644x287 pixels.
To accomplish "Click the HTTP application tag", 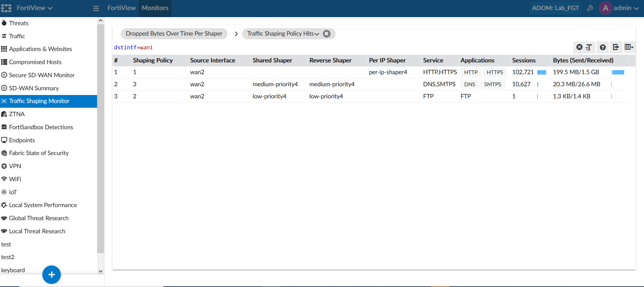I will [471, 72].
